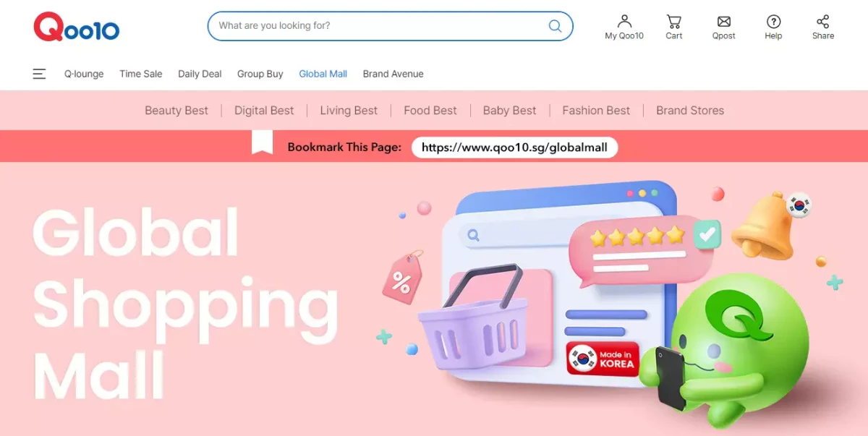Open the Time Sale page

click(x=141, y=74)
